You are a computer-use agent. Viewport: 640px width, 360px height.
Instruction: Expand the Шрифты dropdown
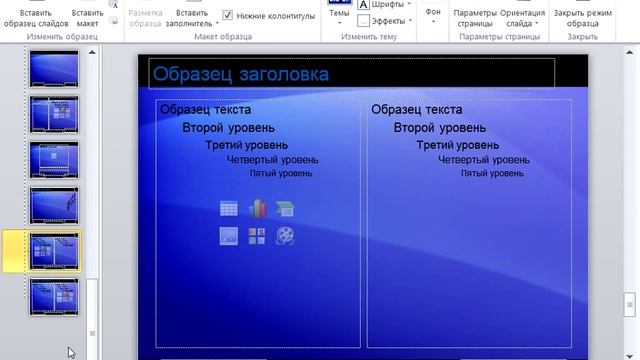pyautogui.click(x=409, y=4)
